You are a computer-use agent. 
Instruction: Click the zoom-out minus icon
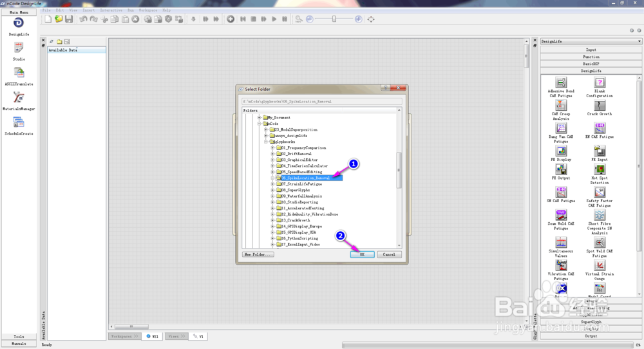click(x=310, y=19)
